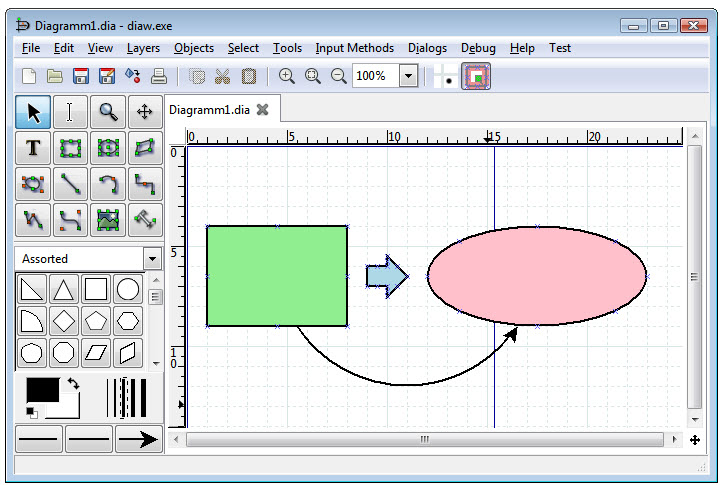This screenshot has height=485, width=727.
Task: Open the Select menu
Action: (243, 48)
